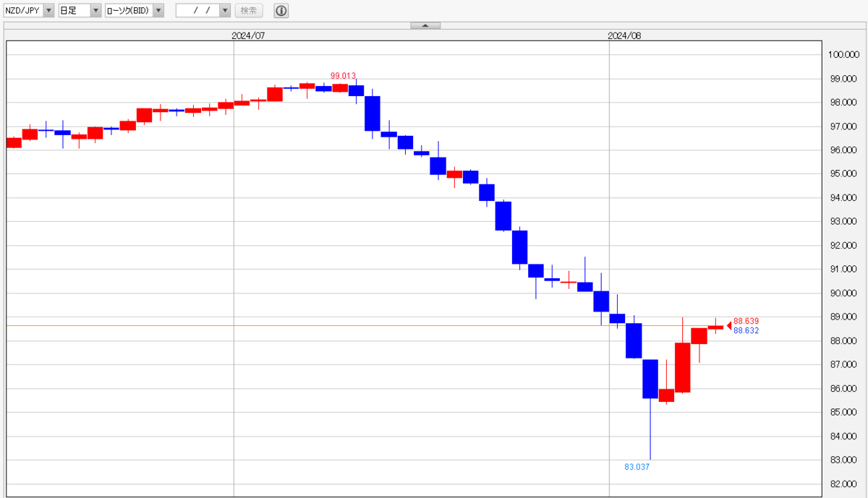This screenshot has width=868, height=498.
Task: Click the 88.632 blue price label
Action: point(746,330)
